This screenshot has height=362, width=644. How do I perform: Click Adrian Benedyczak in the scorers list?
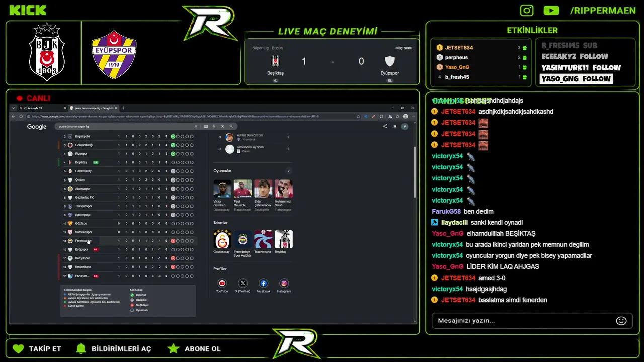pos(250,135)
